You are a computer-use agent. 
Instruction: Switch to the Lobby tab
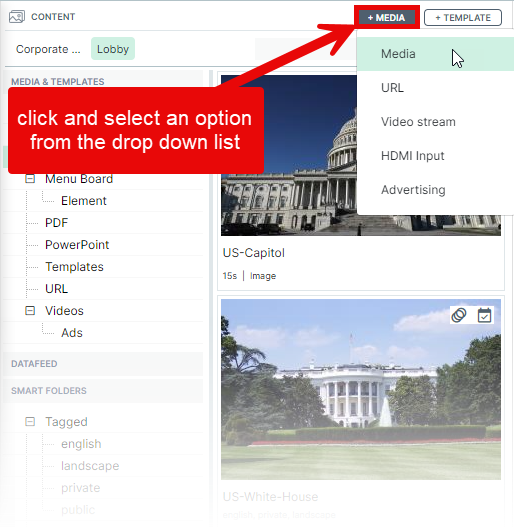[113, 49]
